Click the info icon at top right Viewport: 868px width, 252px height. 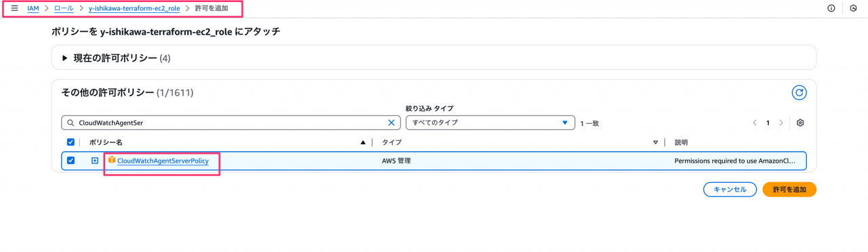(831, 8)
